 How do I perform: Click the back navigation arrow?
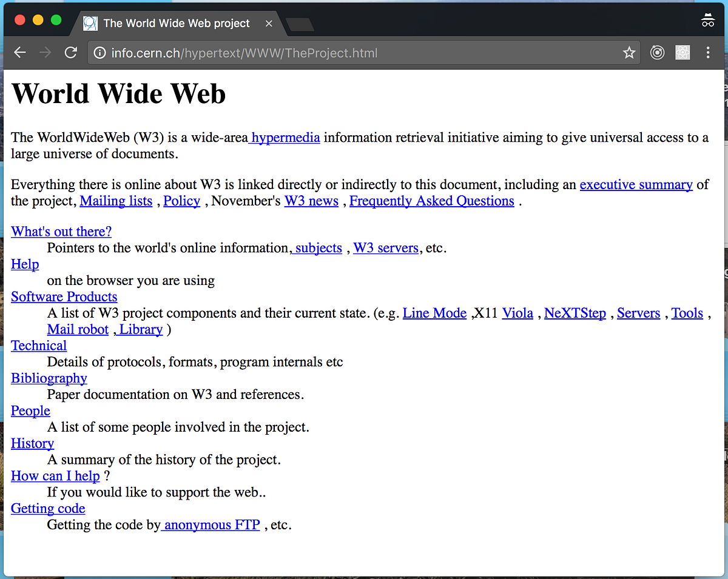[19, 52]
